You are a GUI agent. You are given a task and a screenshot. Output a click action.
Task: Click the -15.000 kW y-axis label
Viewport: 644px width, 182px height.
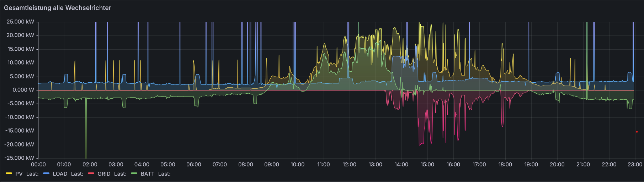pyautogui.click(x=20, y=131)
